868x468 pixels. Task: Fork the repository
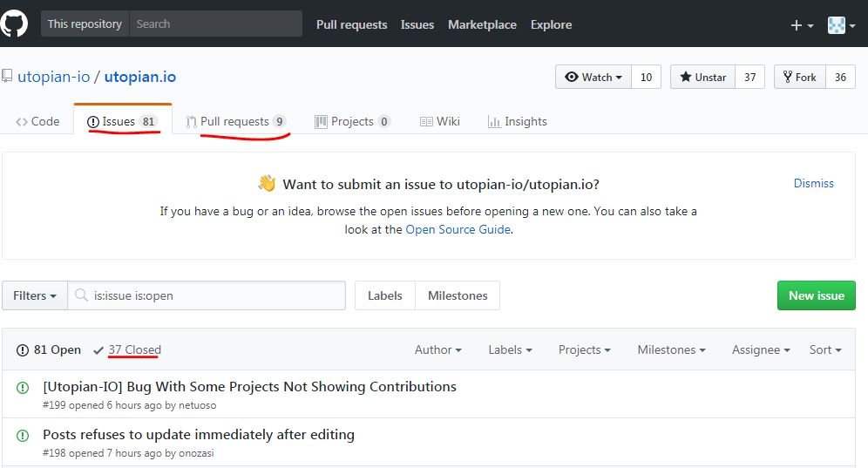(800, 77)
